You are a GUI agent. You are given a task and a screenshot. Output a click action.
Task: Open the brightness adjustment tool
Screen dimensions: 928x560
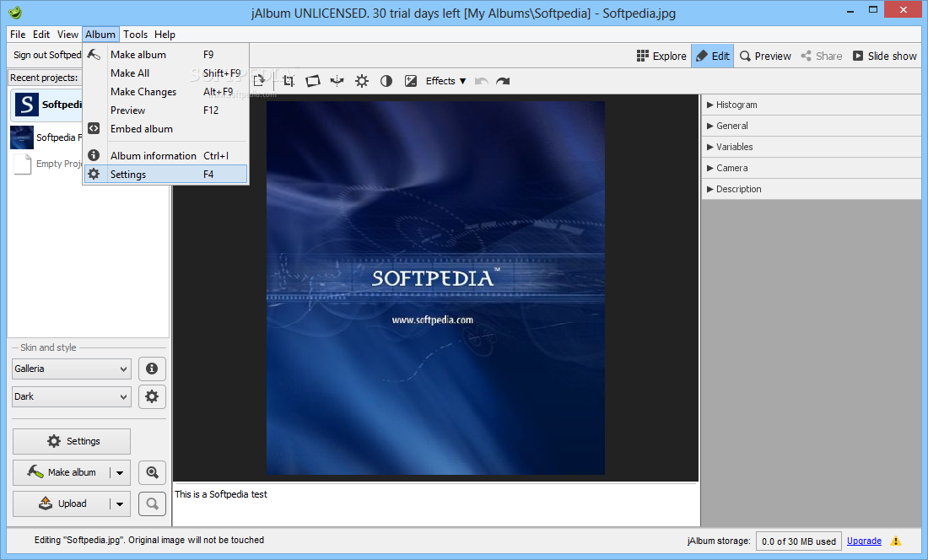point(362,81)
